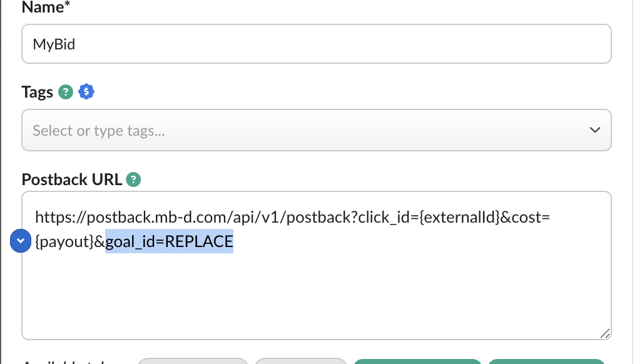Click the rightmost green button below the textarea
Screen dimensions: 637x364
pos(546,361)
